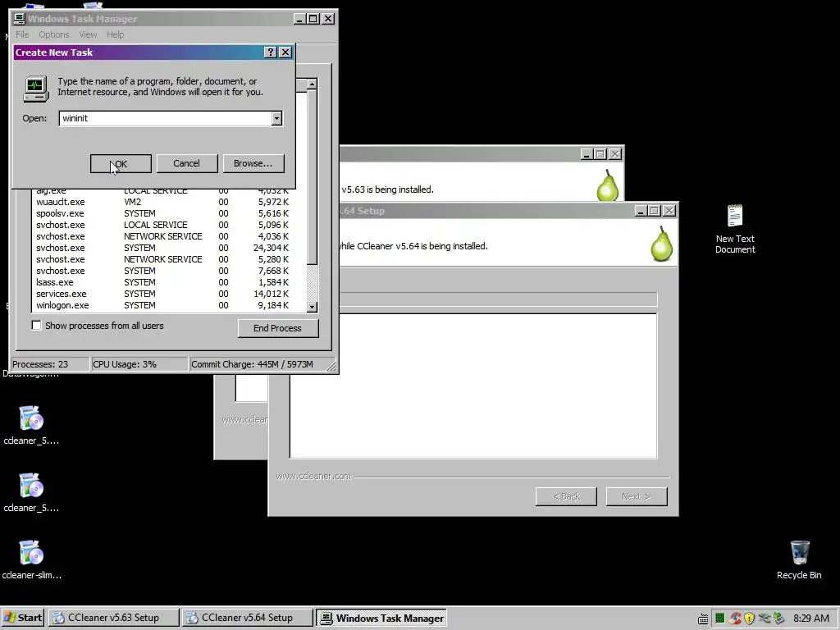The image size is (840, 630).
Task: Select the winlogon.exe process row
Action: click(x=169, y=305)
